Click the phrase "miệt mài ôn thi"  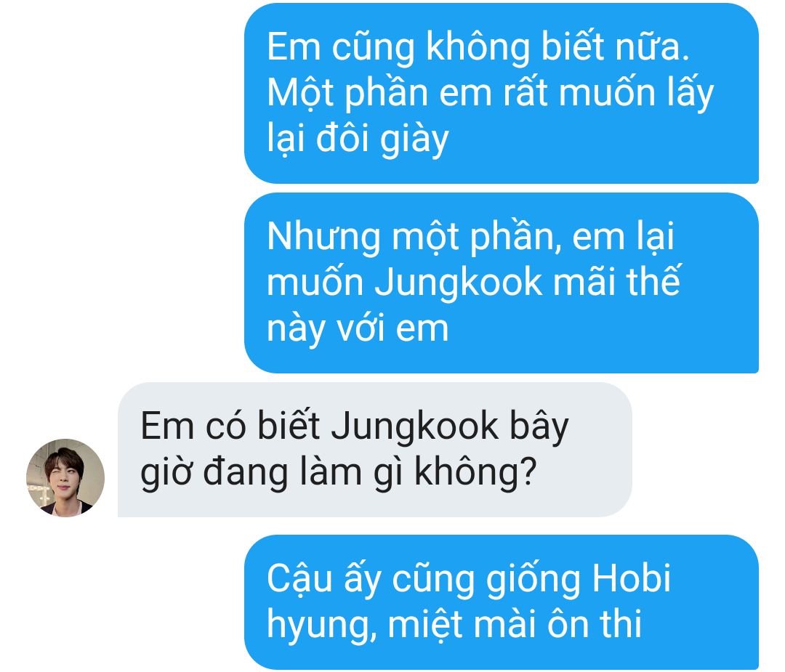pyautogui.click(x=515, y=625)
